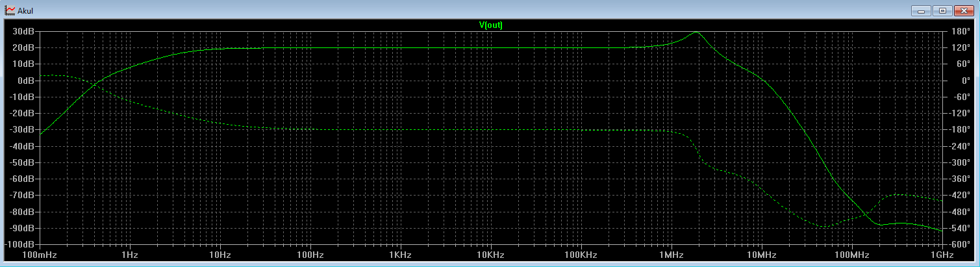
Task: Click the 0dB magnitude axis label
Action: (25, 81)
